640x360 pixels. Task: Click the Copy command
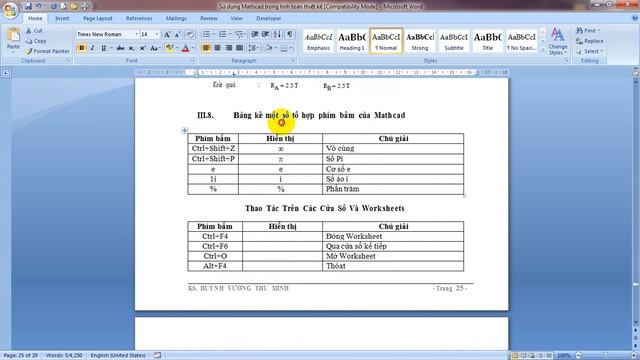[x=36, y=41]
